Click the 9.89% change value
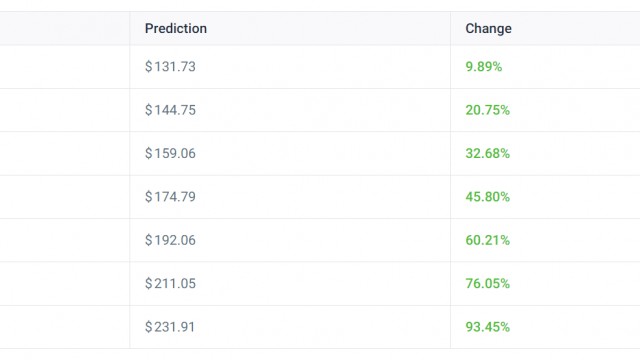The image size is (640, 360). 484,67
